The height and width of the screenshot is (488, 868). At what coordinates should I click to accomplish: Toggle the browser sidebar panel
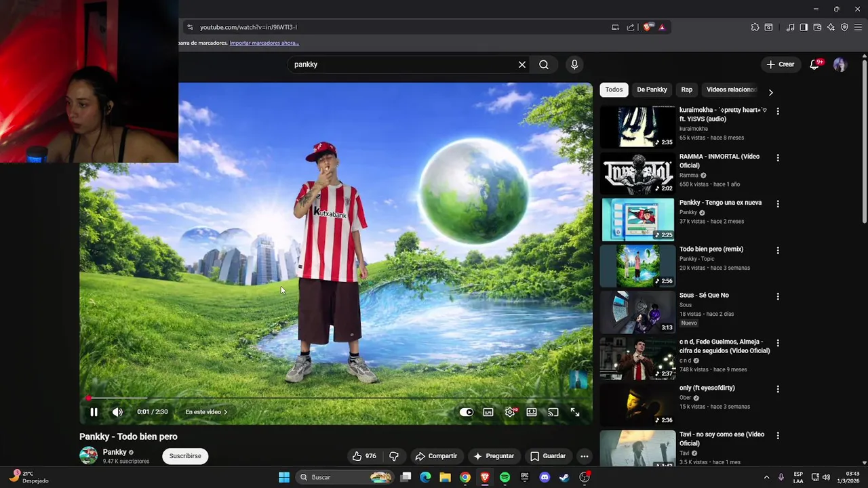(804, 27)
